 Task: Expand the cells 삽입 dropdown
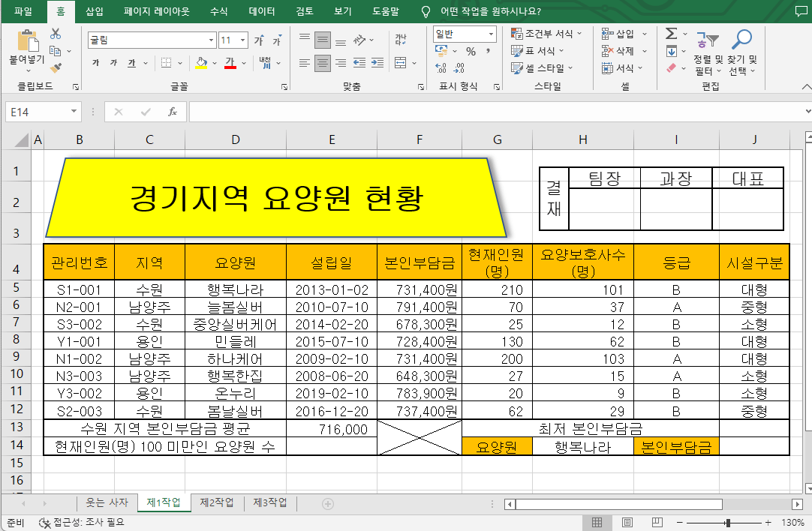(645, 34)
